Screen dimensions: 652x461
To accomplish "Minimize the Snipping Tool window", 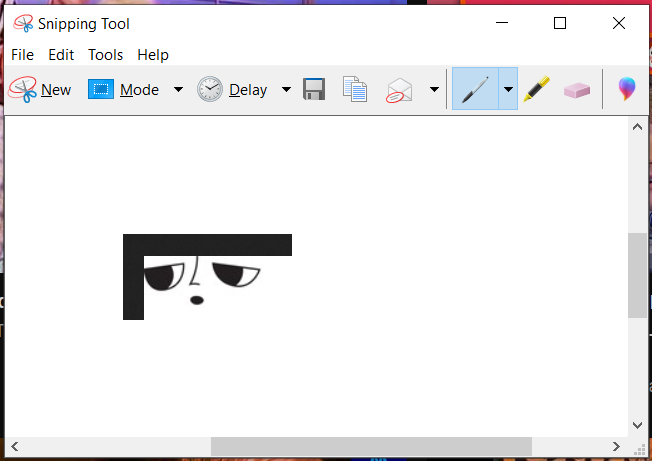I will [502, 23].
